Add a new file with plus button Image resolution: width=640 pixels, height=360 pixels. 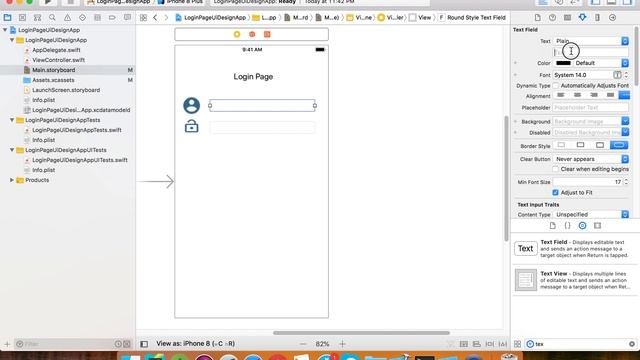(7, 344)
